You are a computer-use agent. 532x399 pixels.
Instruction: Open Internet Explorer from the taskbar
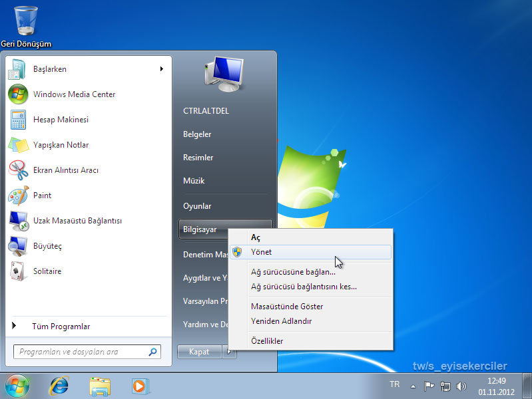(x=59, y=386)
